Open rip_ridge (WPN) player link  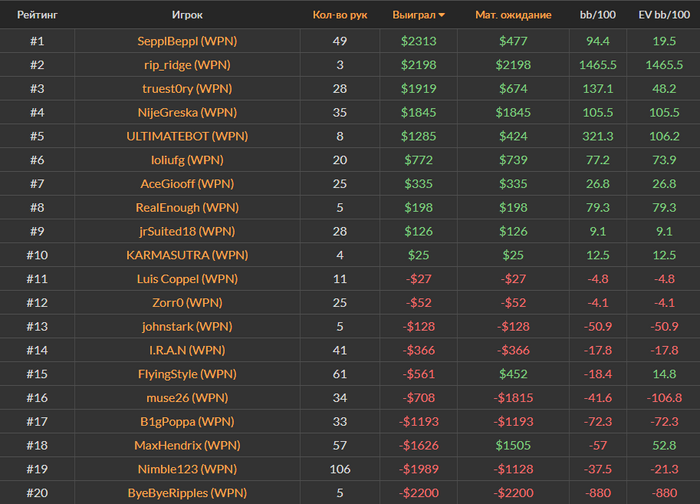(187, 65)
